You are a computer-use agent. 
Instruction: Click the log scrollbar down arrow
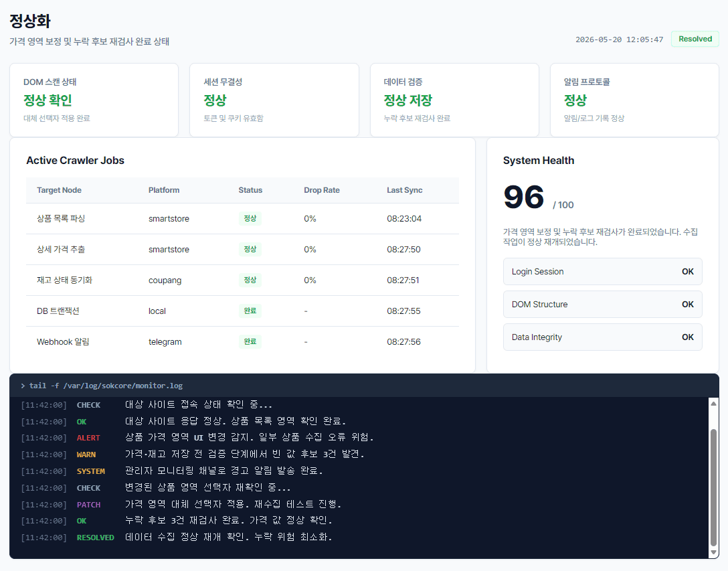[713, 552]
